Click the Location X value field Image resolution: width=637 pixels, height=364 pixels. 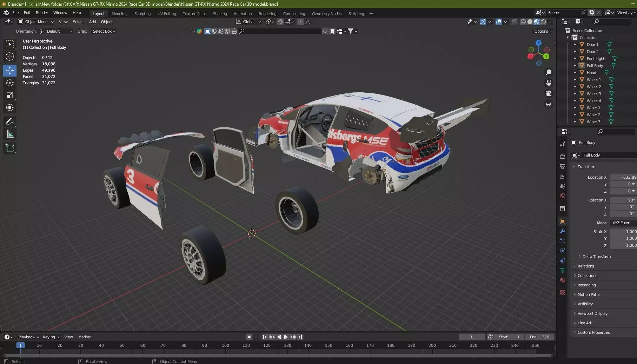click(623, 177)
